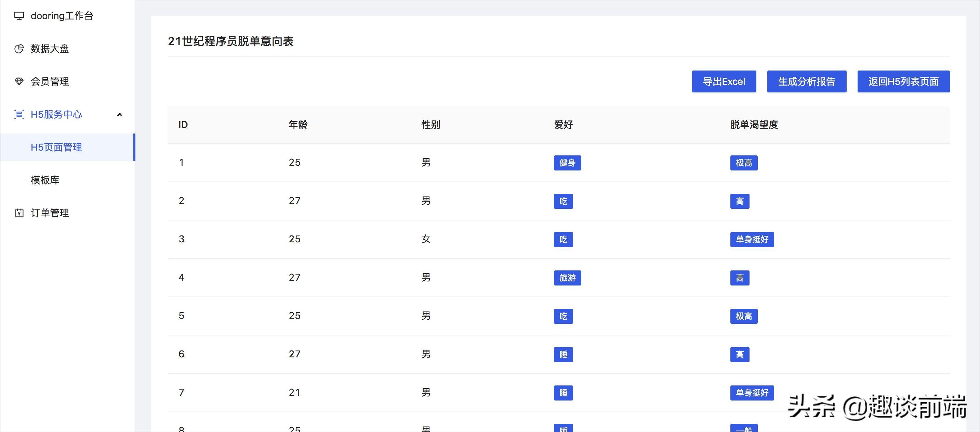Viewport: 980px width, 432px height.
Task: Click 返回H5列表页面 button
Action: click(903, 81)
